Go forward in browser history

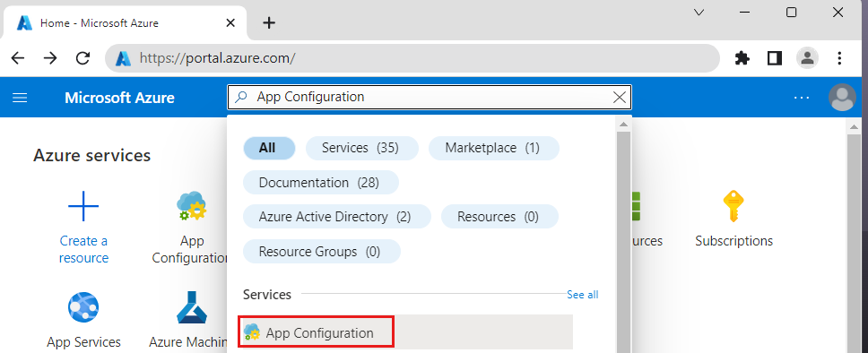click(x=50, y=58)
